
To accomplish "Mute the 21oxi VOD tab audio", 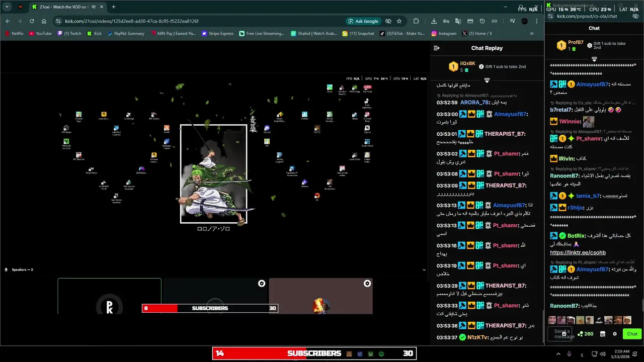I will [x=94, y=7].
